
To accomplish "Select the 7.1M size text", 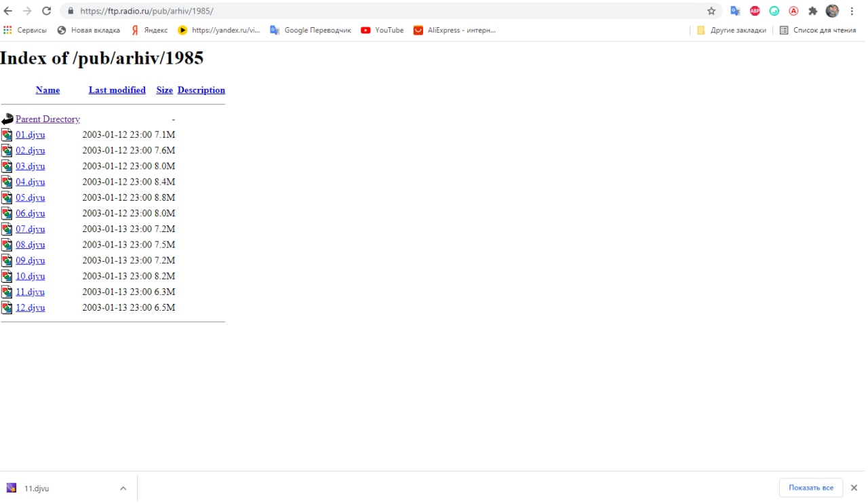I will tap(165, 135).
